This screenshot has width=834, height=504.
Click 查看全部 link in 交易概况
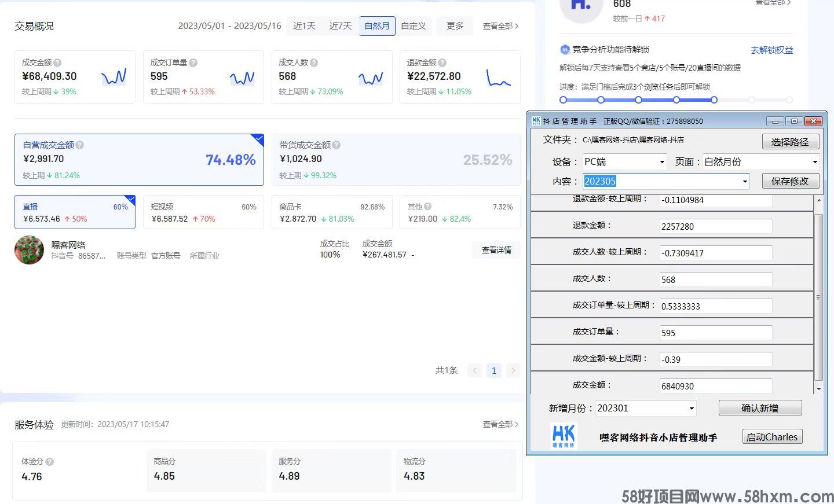tap(500, 26)
